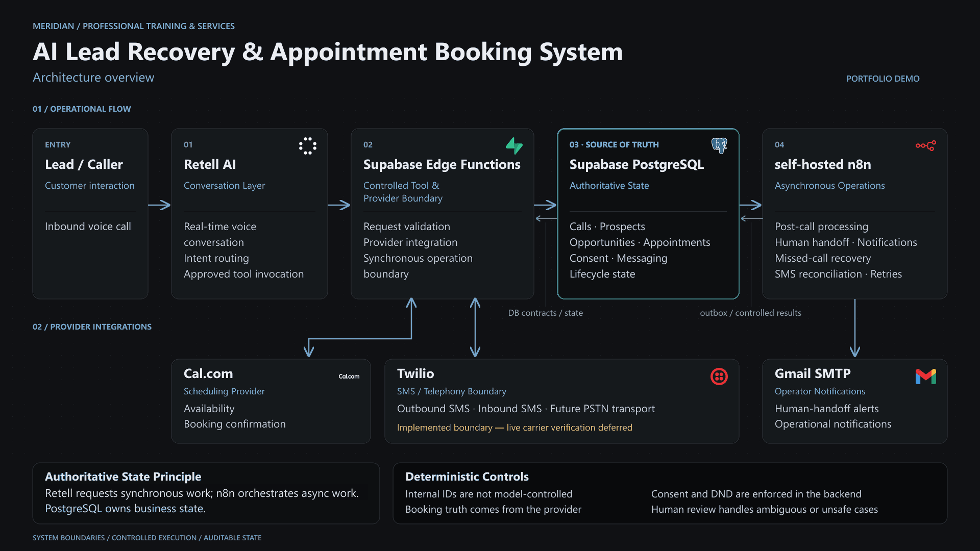Screen dimensions: 980x551
Task: Click the breadcrumb MERIDIAN / PROFESSIONAL TRAINING & SERVICES
Action: 134,26
